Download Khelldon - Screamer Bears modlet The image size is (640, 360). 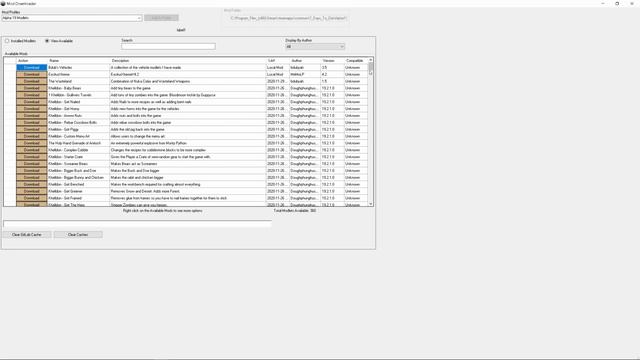click(x=32, y=164)
